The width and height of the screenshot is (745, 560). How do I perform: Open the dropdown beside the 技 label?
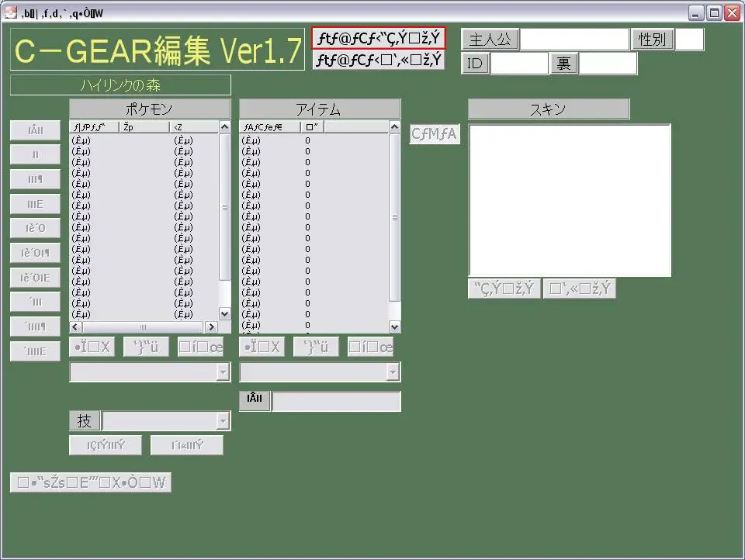point(223,421)
